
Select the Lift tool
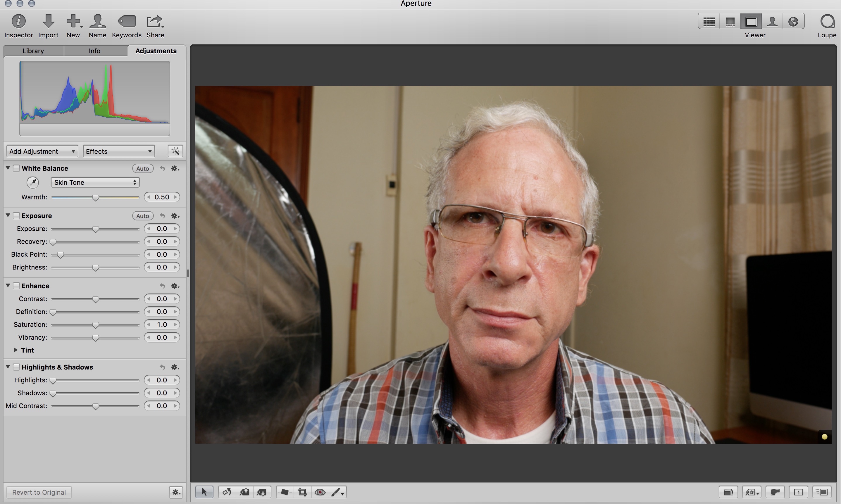point(244,492)
